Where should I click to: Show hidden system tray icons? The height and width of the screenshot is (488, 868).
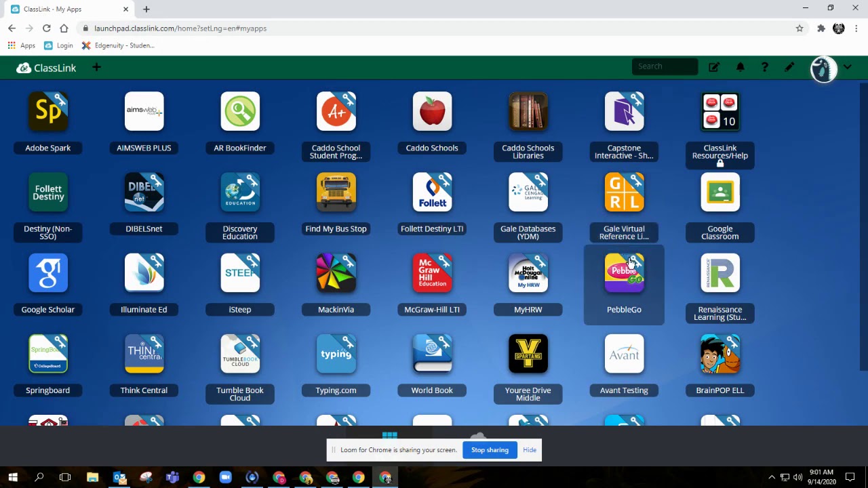[x=772, y=477]
